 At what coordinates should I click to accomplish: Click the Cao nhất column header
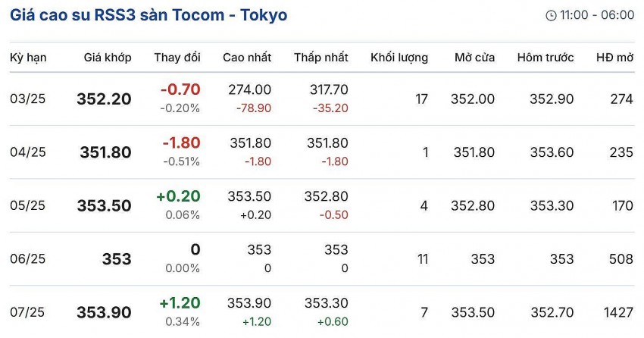pos(247,58)
